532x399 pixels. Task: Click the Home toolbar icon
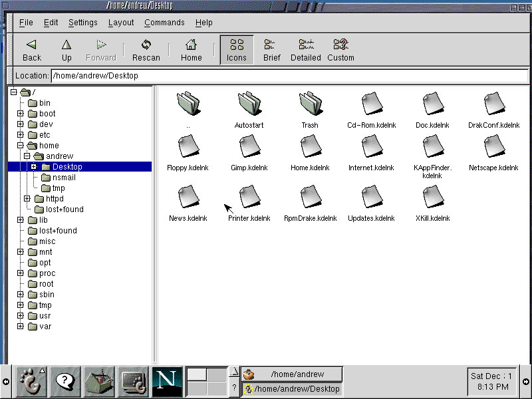(x=191, y=48)
